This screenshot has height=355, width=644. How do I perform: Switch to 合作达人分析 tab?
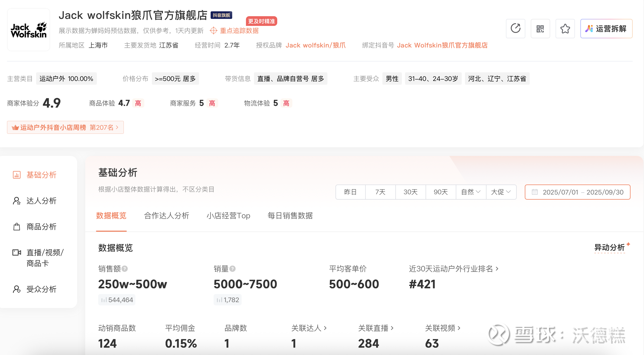166,216
